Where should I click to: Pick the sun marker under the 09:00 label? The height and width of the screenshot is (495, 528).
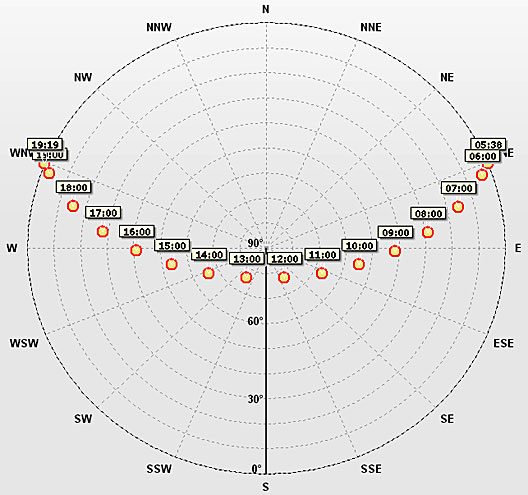(395, 251)
